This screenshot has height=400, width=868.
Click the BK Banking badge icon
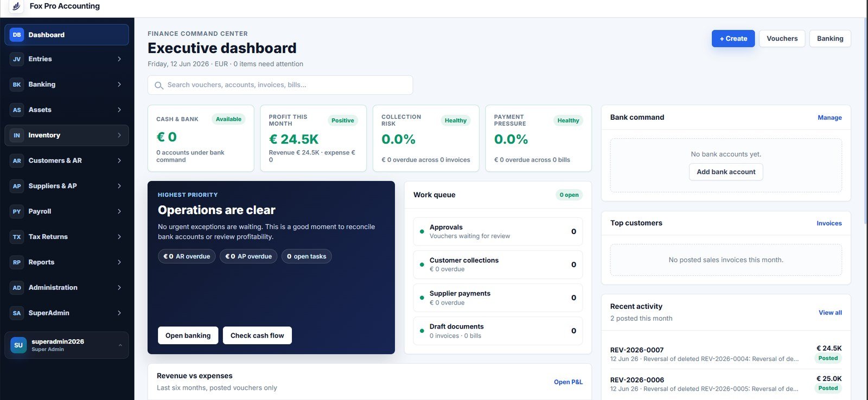click(x=17, y=85)
